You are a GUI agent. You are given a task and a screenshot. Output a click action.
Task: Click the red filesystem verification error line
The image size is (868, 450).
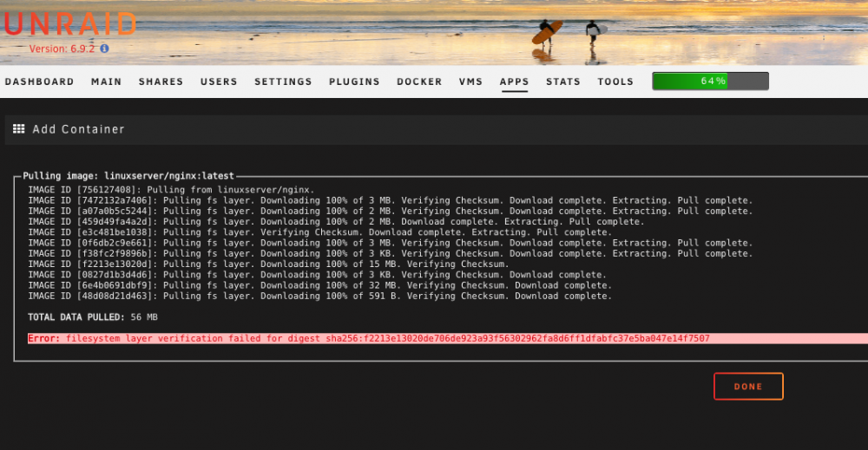(448, 338)
